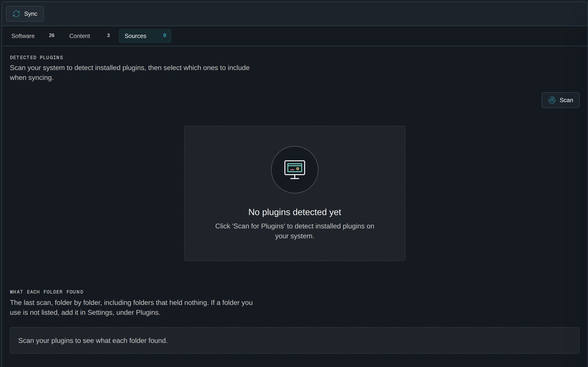Click the 'No plugins detected yet' title
Viewport: 588px width, 367px height.
point(295,212)
